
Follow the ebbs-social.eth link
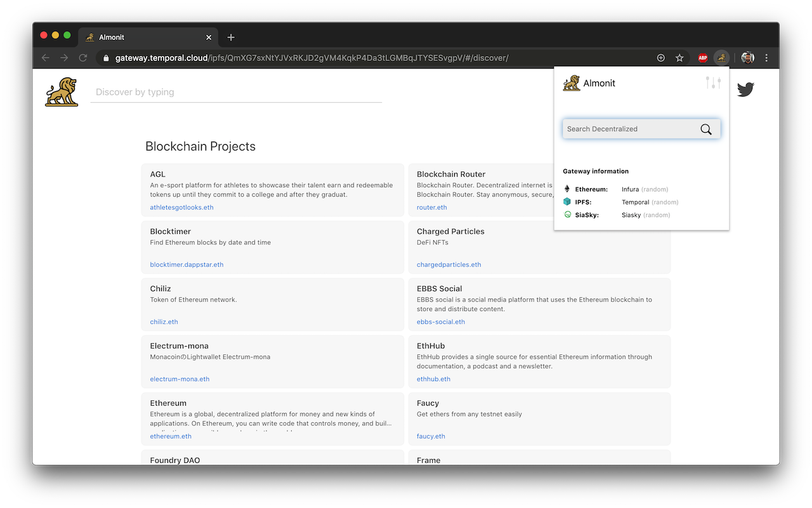coord(440,322)
